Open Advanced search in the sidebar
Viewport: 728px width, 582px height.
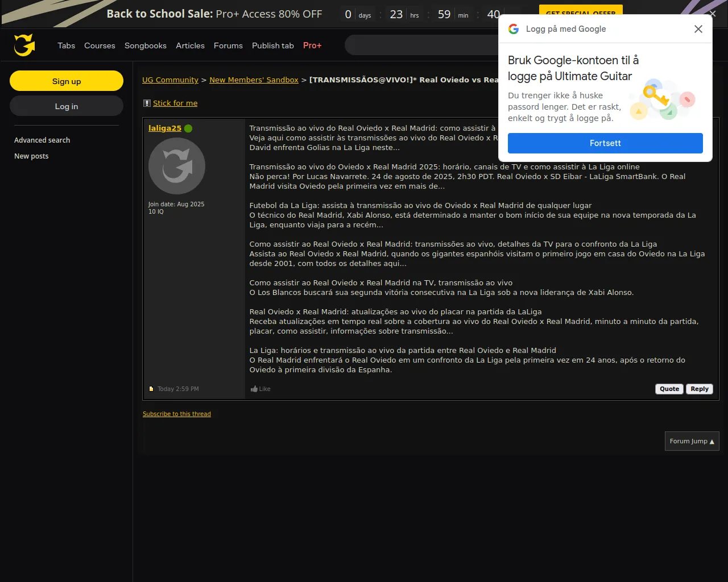(42, 140)
